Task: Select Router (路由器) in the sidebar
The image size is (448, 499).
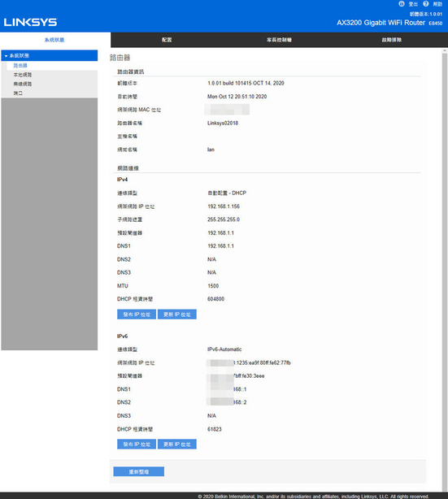Action: coord(20,66)
